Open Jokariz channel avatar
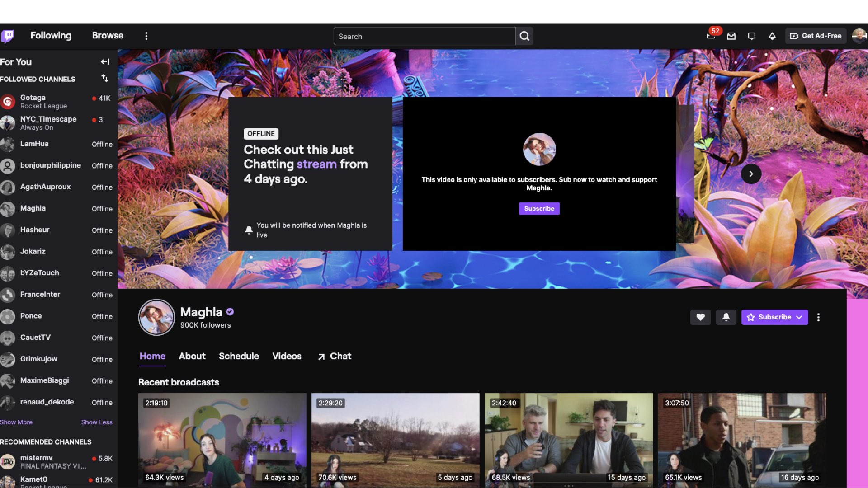Image resolution: width=868 pixels, height=488 pixels. 8,252
